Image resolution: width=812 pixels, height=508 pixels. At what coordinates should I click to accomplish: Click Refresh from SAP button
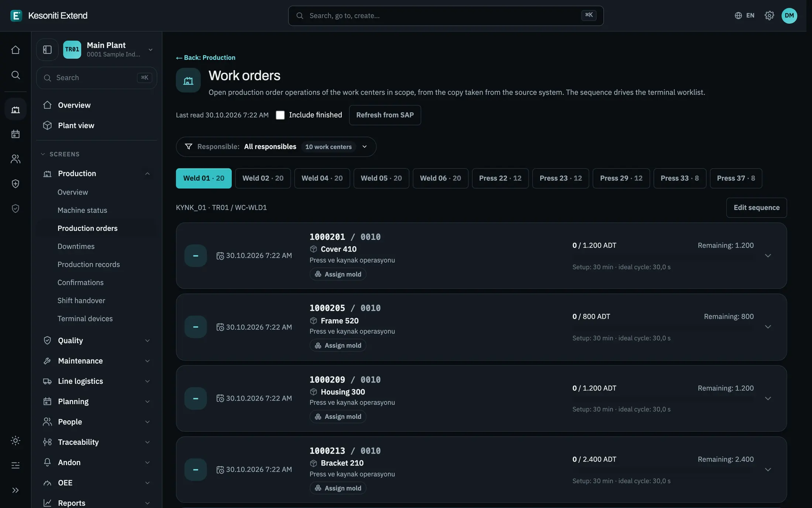(x=385, y=115)
